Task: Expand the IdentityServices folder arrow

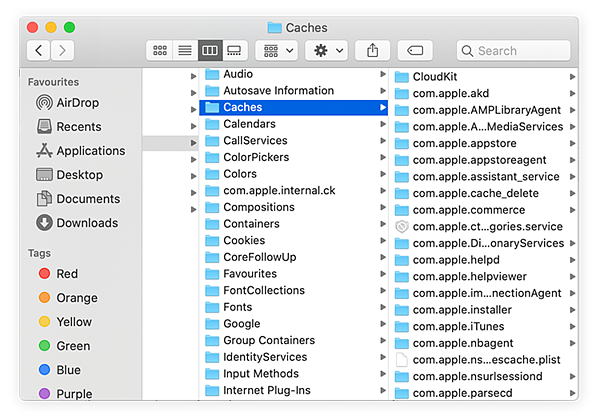Action: click(383, 357)
